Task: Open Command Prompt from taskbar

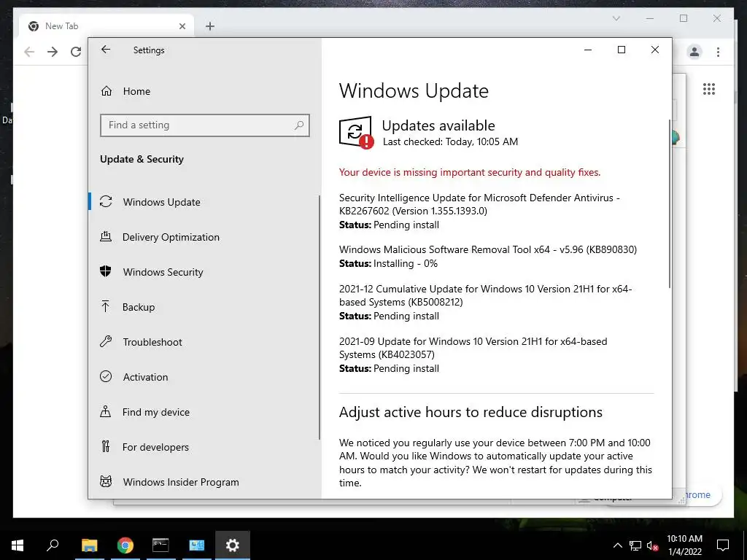Action: (160, 545)
